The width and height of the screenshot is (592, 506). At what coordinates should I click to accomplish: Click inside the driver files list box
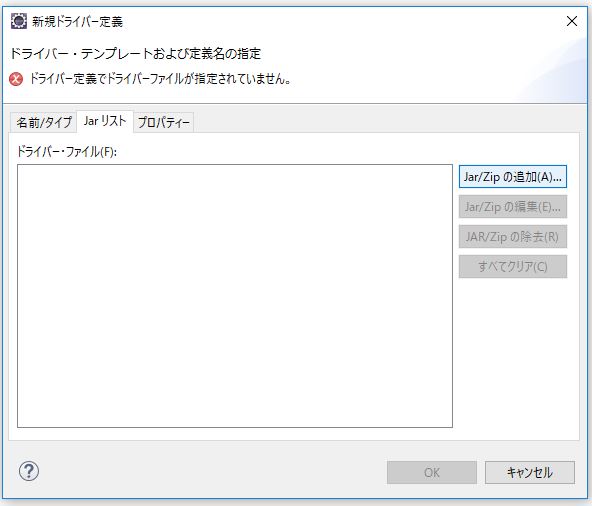coord(235,296)
